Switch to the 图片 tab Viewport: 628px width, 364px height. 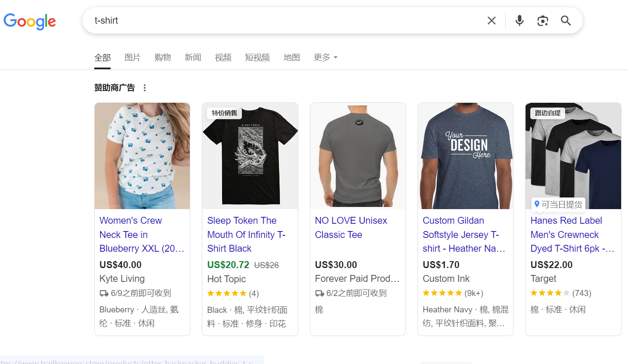pyautogui.click(x=133, y=58)
